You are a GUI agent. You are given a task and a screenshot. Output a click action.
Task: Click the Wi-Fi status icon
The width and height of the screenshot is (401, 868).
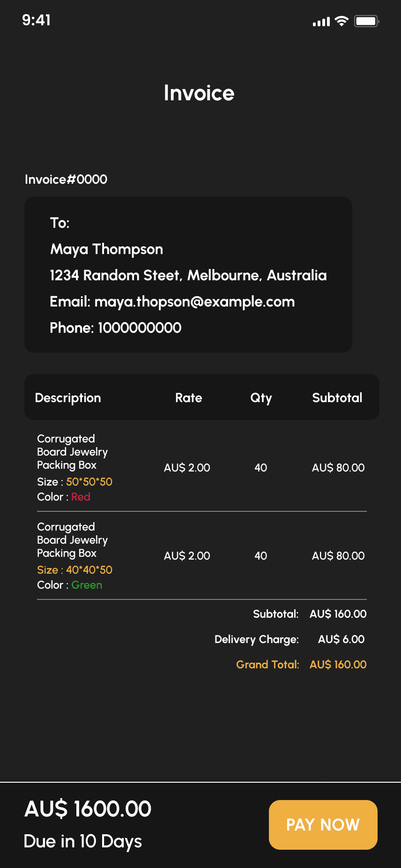coord(342,21)
